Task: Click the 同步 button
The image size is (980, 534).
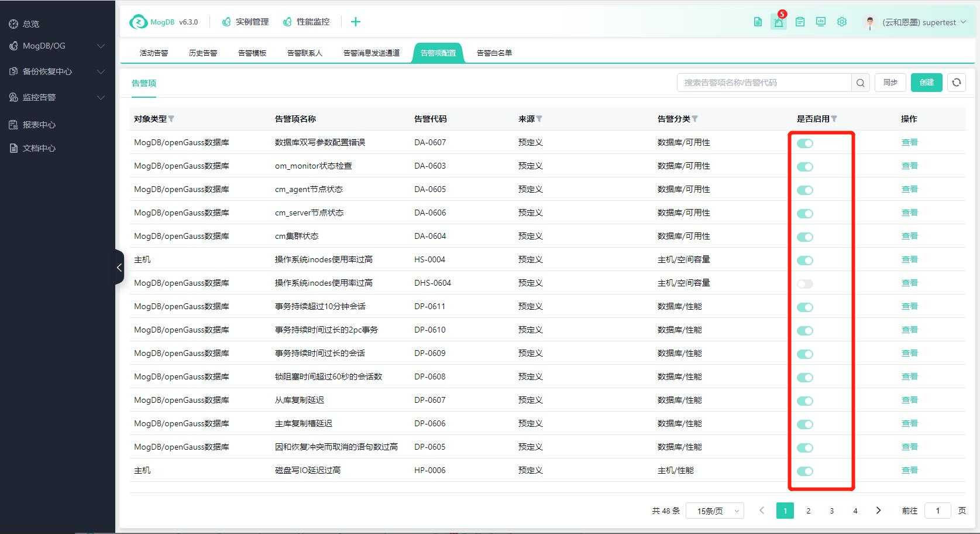Action: click(890, 83)
